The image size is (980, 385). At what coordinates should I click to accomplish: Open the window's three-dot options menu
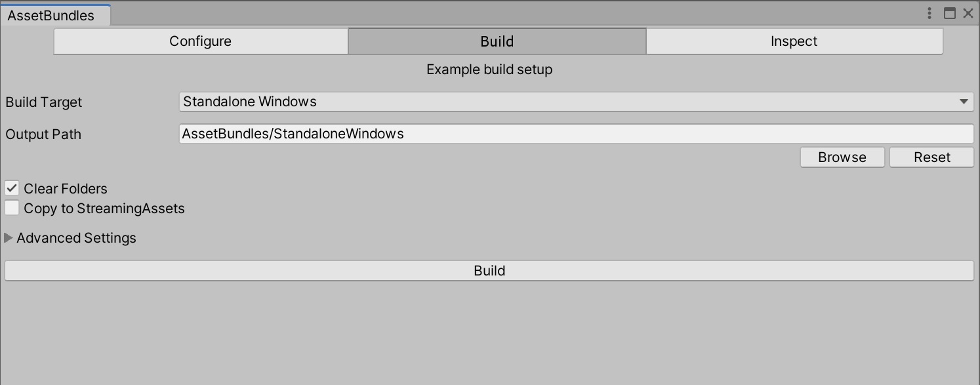(929, 13)
